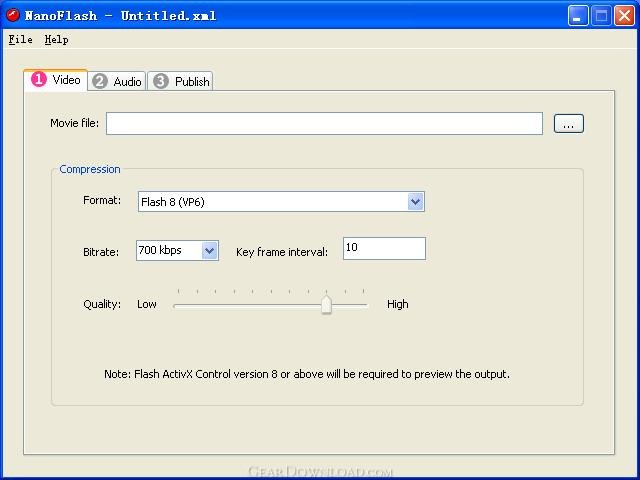Click the Key frame interval input box
This screenshot has height=480, width=640.
[384, 248]
